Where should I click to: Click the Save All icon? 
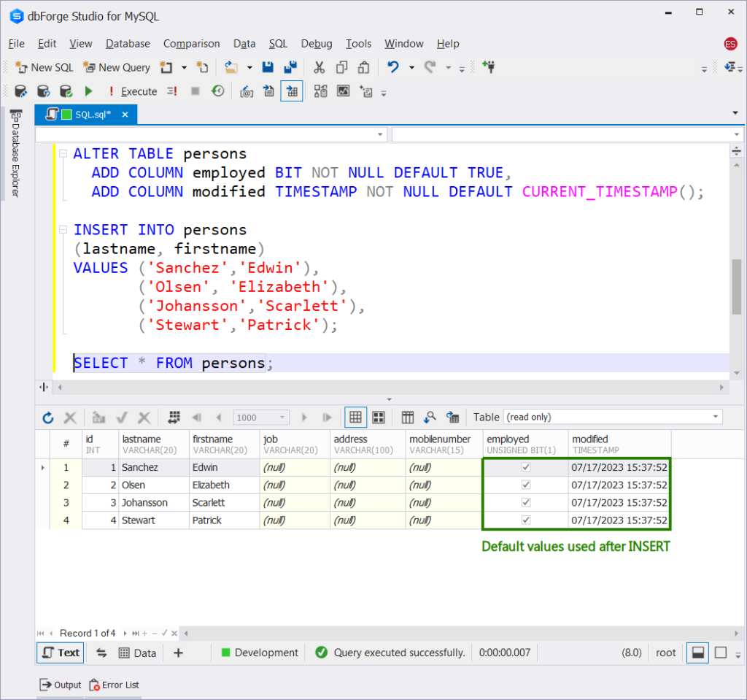(x=290, y=68)
